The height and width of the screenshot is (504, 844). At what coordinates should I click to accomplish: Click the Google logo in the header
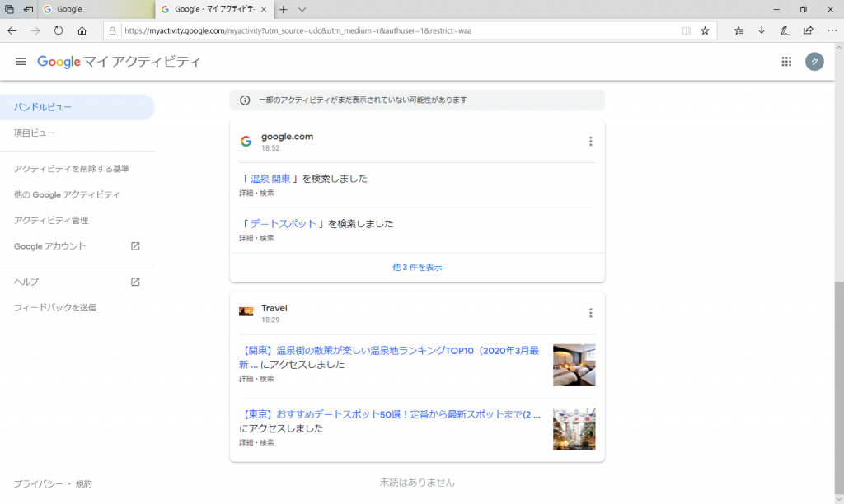click(x=59, y=62)
